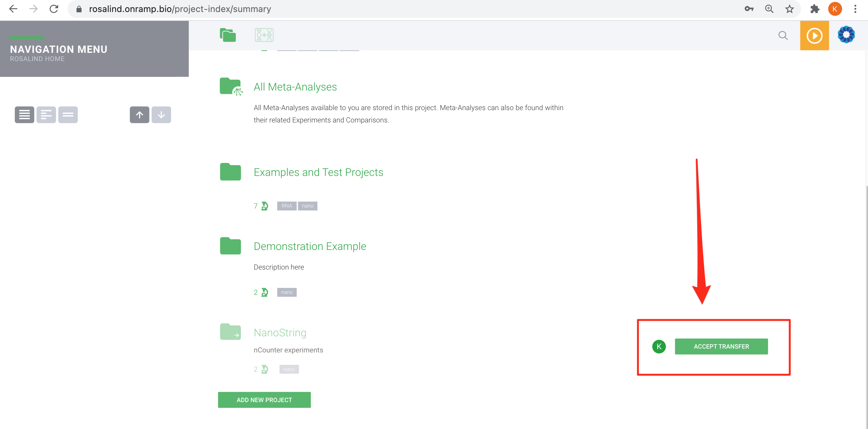Click the green K user avatar
The height and width of the screenshot is (429, 868).
click(x=659, y=346)
